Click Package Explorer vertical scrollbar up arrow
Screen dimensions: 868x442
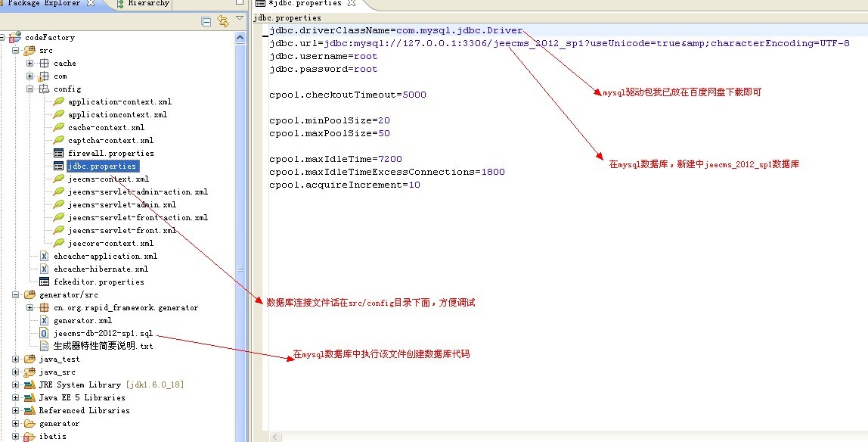[240, 37]
